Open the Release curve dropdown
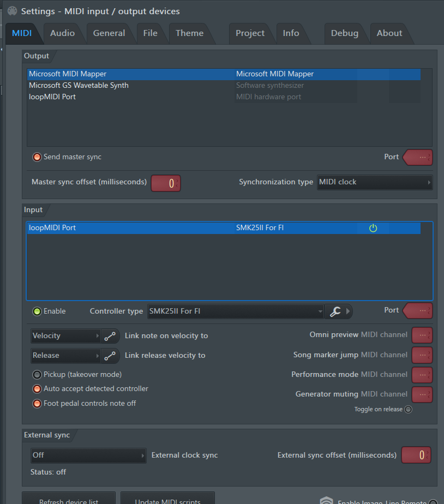This screenshot has width=444, height=504. pyautogui.click(x=66, y=356)
